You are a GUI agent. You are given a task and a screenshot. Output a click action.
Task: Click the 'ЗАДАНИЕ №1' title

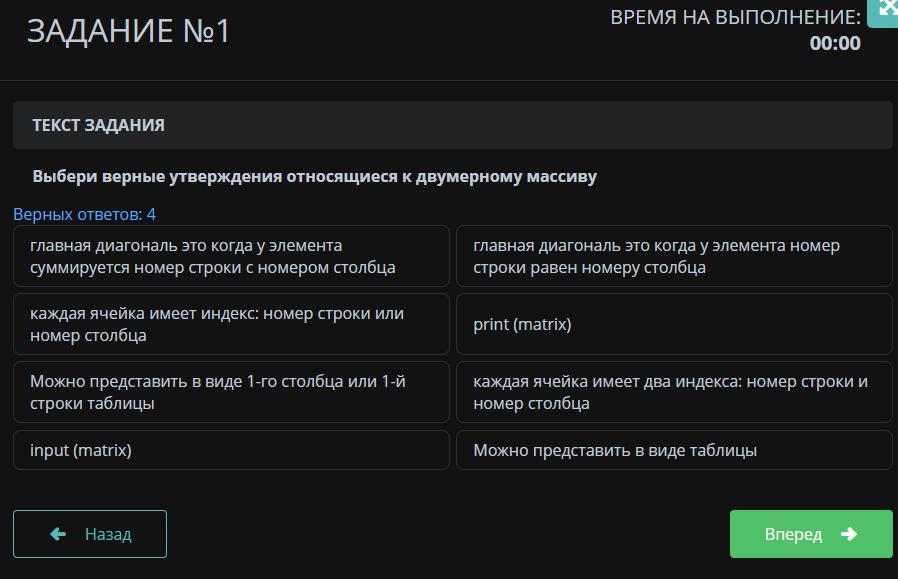tap(129, 31)
